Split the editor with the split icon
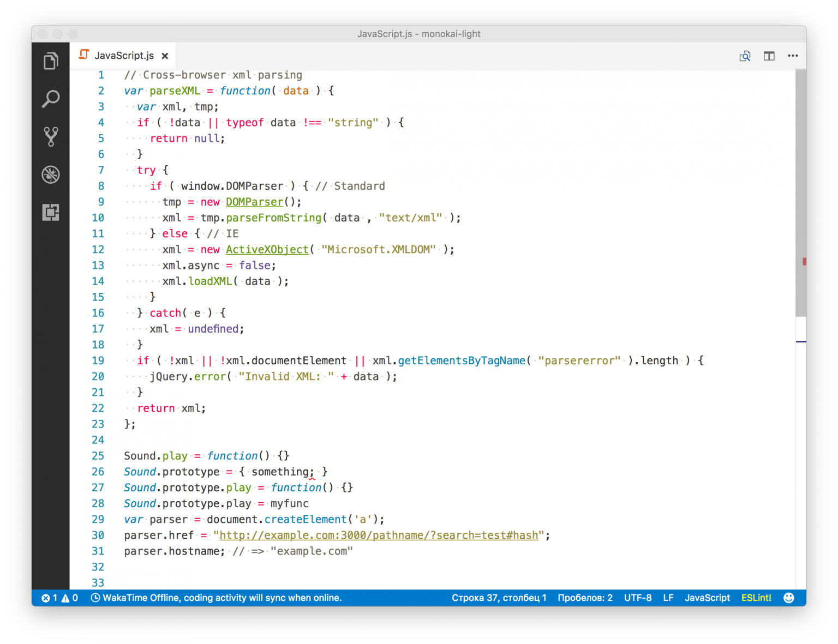Image resolution: width=838 pixels, height=644 pixels. (769, 56)
